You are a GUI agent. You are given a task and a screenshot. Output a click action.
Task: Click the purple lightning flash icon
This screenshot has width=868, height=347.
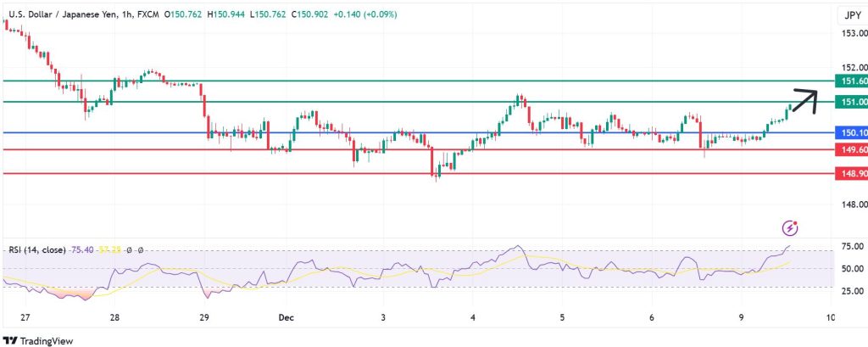click(x=790, y=227)
